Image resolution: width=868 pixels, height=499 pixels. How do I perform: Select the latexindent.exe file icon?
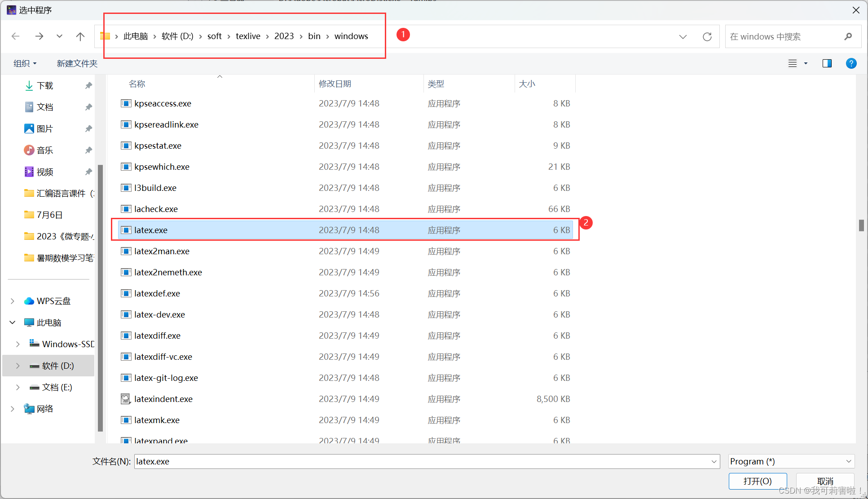126,399
